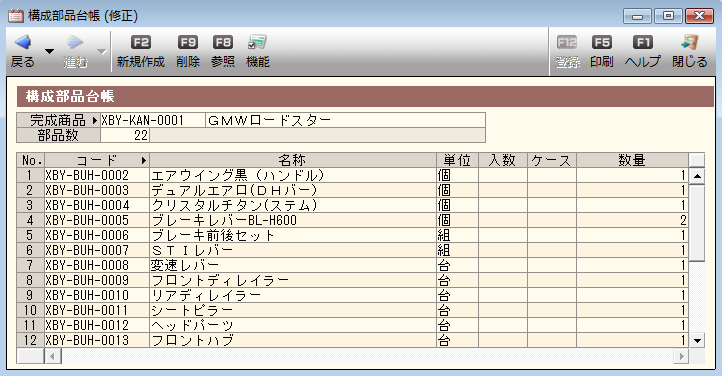Screen dimensions: 722x376
Task: Click name クリスタルチタン(ステム)
Action: 234,205
